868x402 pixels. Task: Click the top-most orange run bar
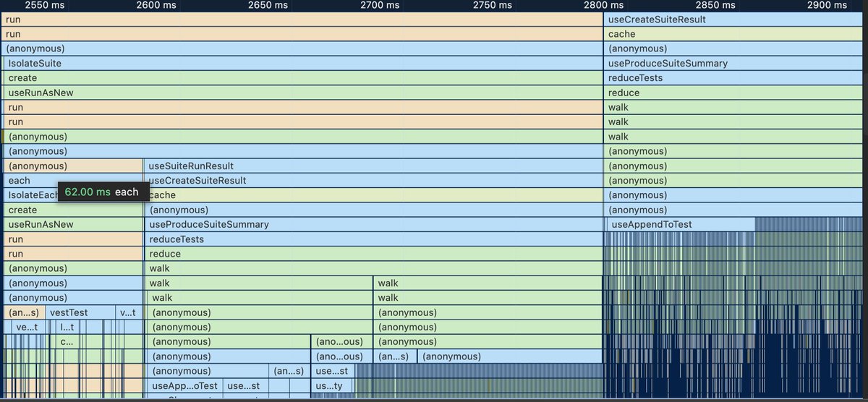(x=302, y=20)
